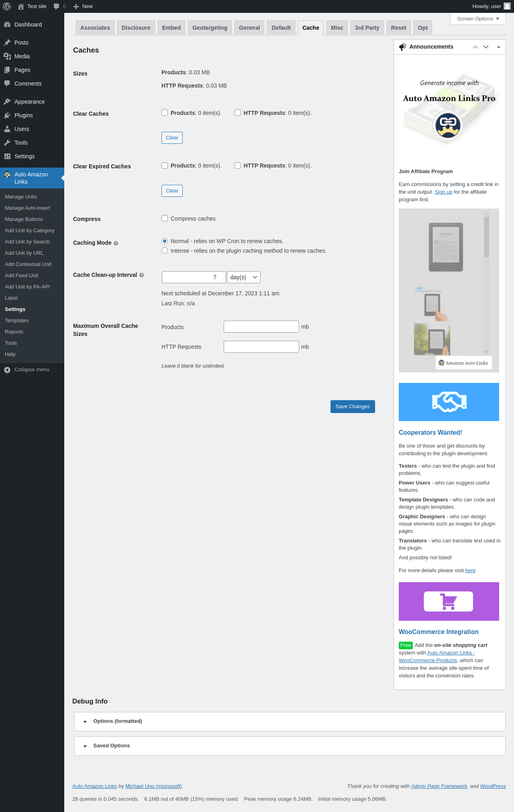The image size is (514, 812).
Task: Click the Dashboard gauge icon
Action: [7, 25]
